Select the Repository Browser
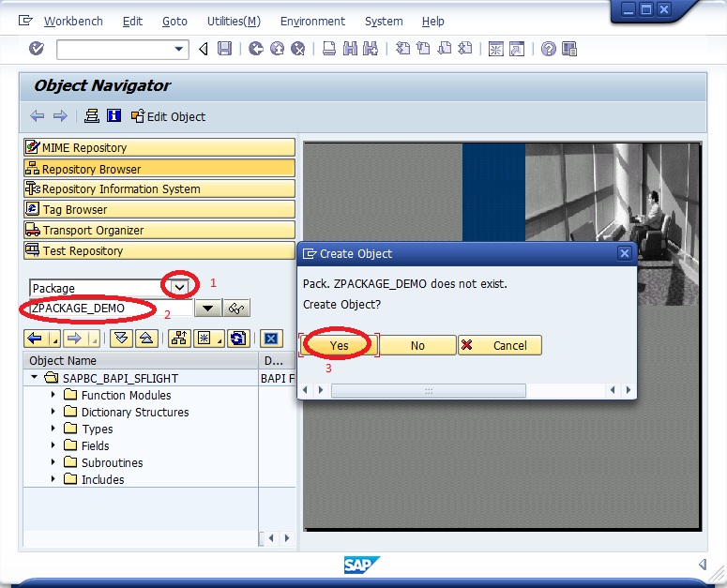This screenshot has width=727, height=588. [x=159, y=169]
